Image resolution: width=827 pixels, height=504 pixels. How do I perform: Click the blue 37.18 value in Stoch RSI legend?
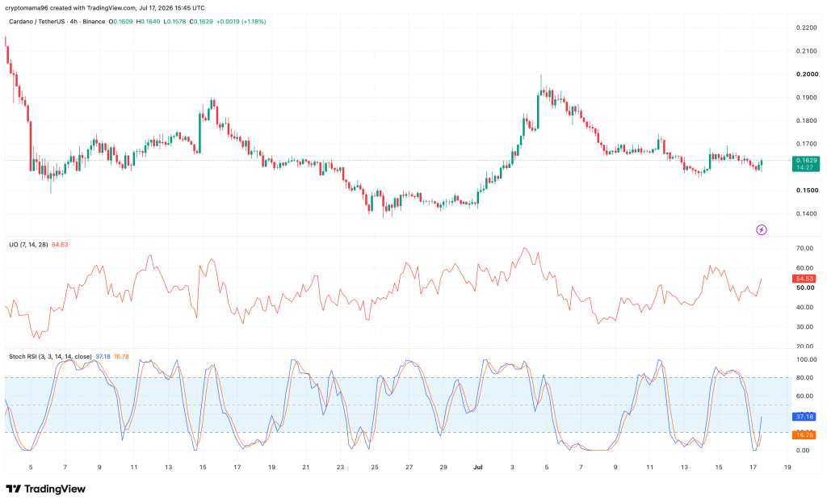tap(103, 356)
